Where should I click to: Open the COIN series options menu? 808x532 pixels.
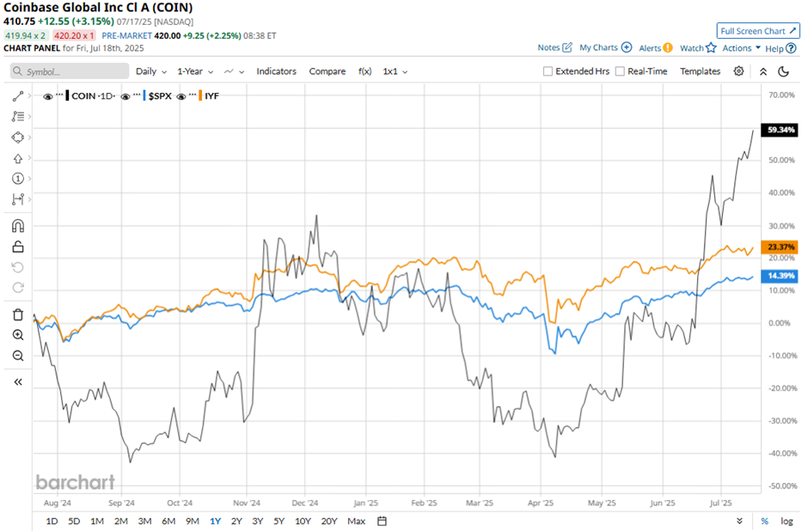coord(60,95)
